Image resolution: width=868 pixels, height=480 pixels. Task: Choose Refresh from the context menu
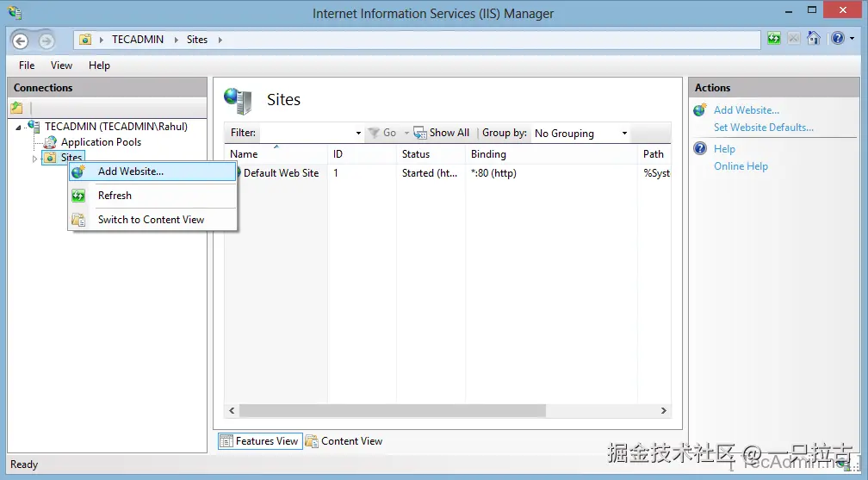click(x=152, y=195)
